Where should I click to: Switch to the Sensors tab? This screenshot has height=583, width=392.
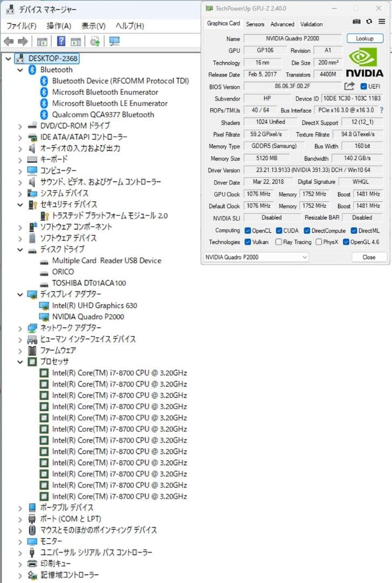255,24
